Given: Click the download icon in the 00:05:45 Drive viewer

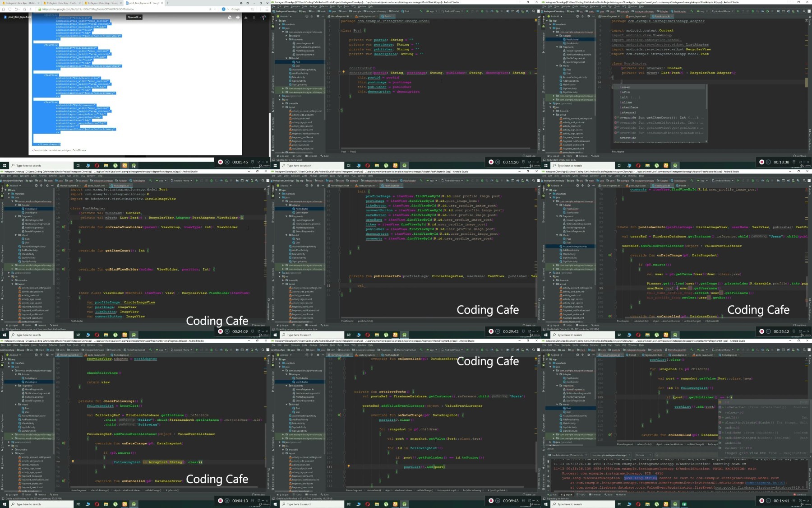Looking at the screenshot, I should (246, 17).
